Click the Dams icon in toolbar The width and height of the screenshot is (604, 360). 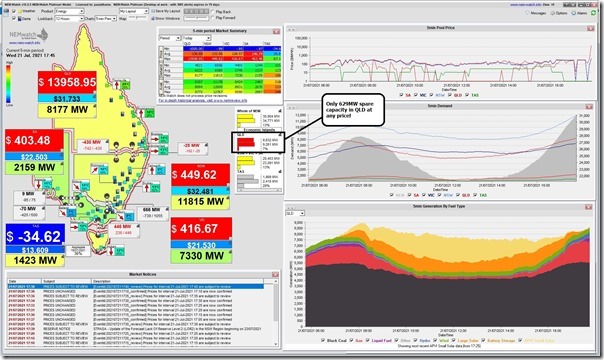[19, 18]
